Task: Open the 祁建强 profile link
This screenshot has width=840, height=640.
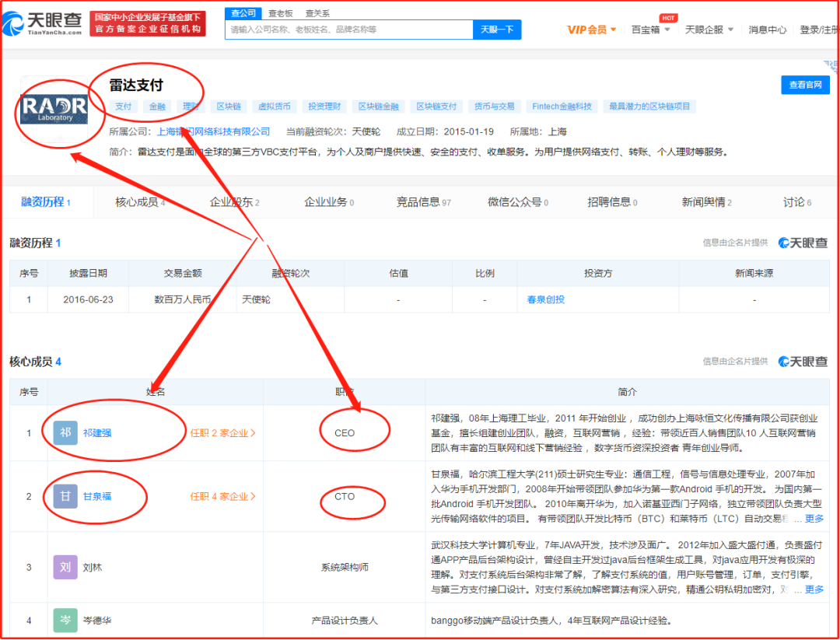Action: (x=97, y=432)
